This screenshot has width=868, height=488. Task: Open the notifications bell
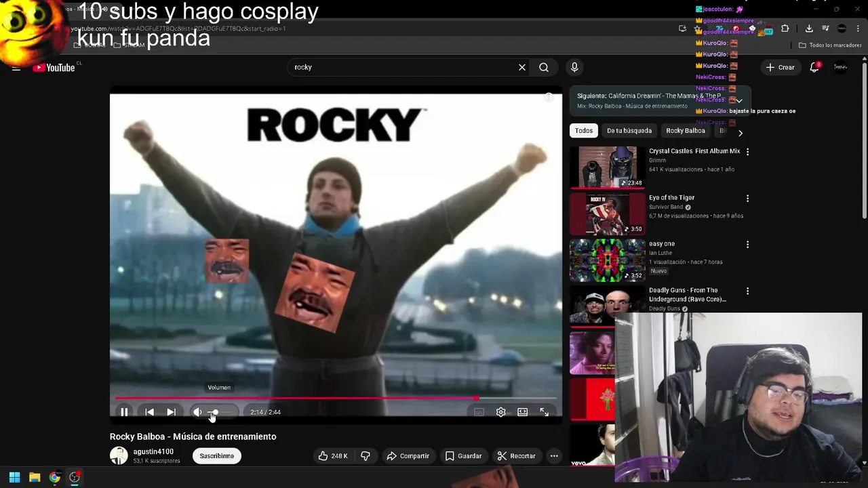coord(815,67)
